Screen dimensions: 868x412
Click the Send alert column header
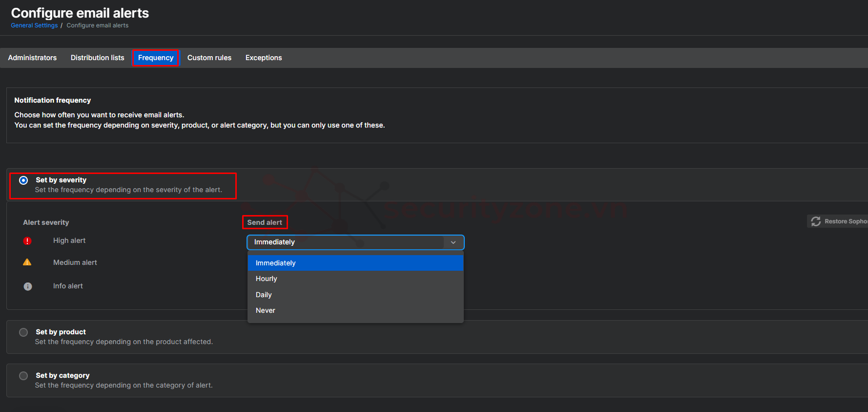tap(265, 222)
